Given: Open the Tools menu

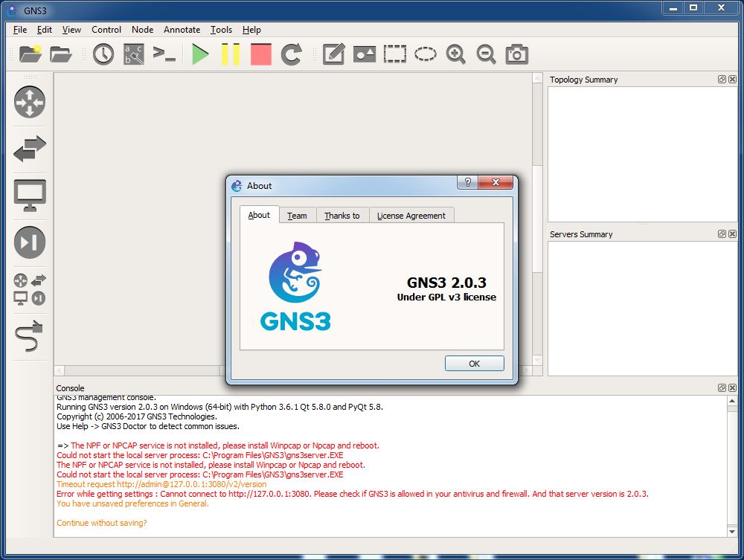Looking at the screenshot, I should coord(221,30).
